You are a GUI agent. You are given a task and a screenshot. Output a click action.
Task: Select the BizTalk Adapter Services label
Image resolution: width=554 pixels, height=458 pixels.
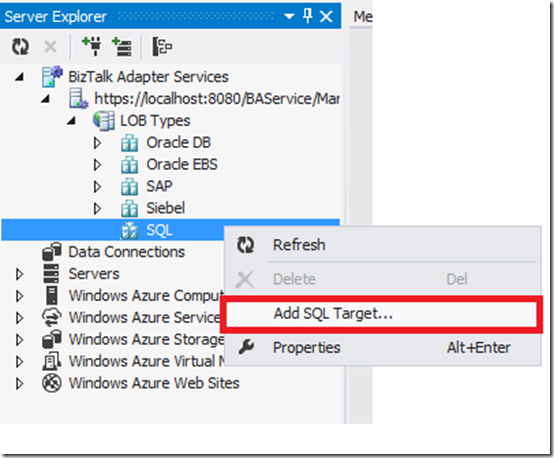pos(148,77)
